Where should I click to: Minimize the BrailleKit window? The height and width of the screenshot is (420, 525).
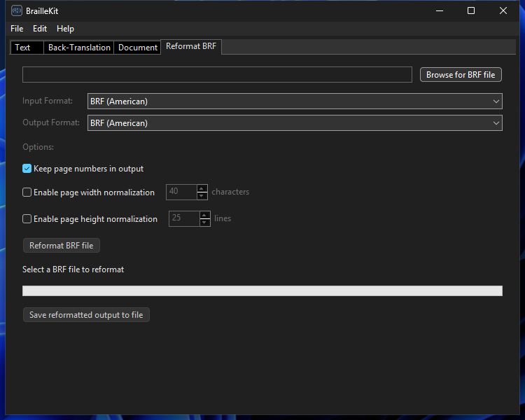point(440,10)
